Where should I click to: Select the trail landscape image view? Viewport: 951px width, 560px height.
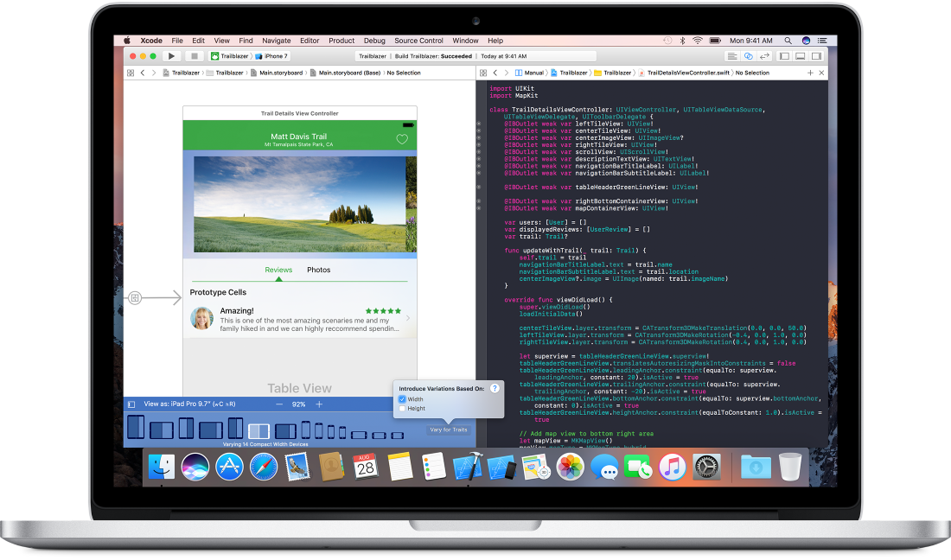300,204
